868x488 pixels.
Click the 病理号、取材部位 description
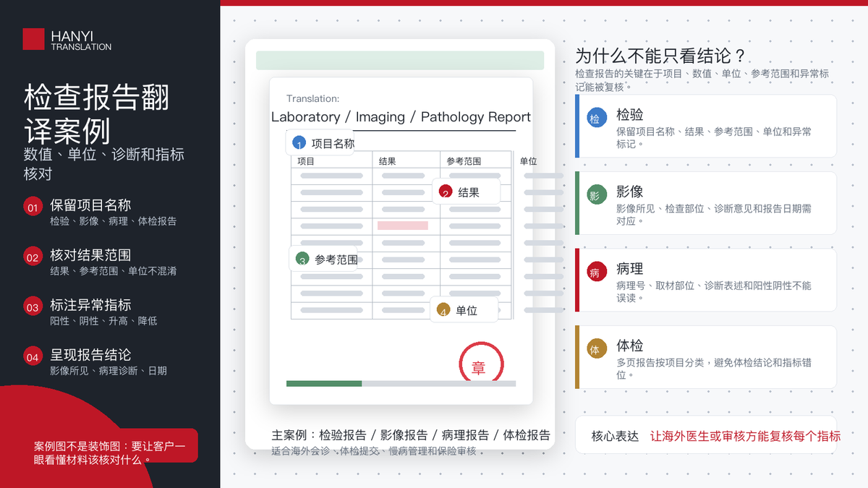(714, 291)
